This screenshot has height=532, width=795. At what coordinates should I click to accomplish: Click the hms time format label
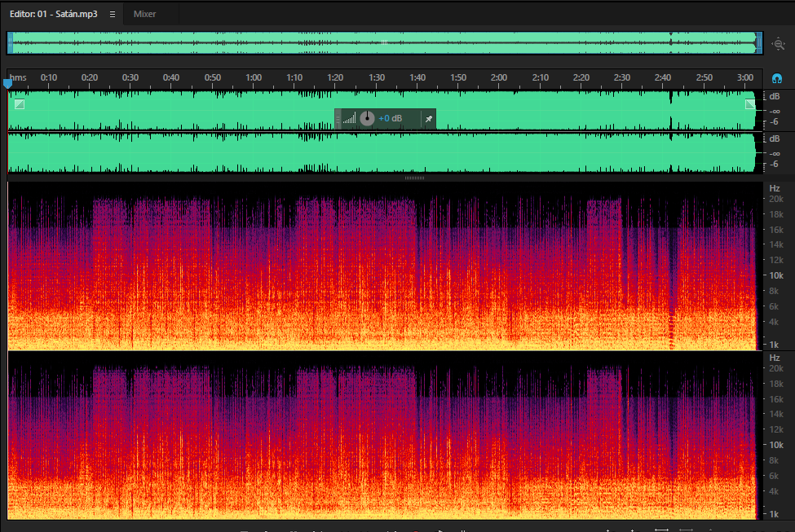(18, 77)
